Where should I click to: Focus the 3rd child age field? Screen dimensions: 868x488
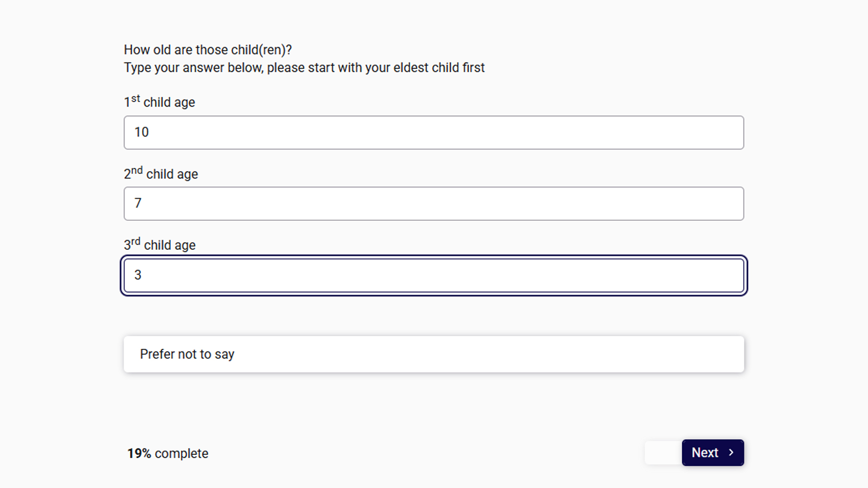434,275
